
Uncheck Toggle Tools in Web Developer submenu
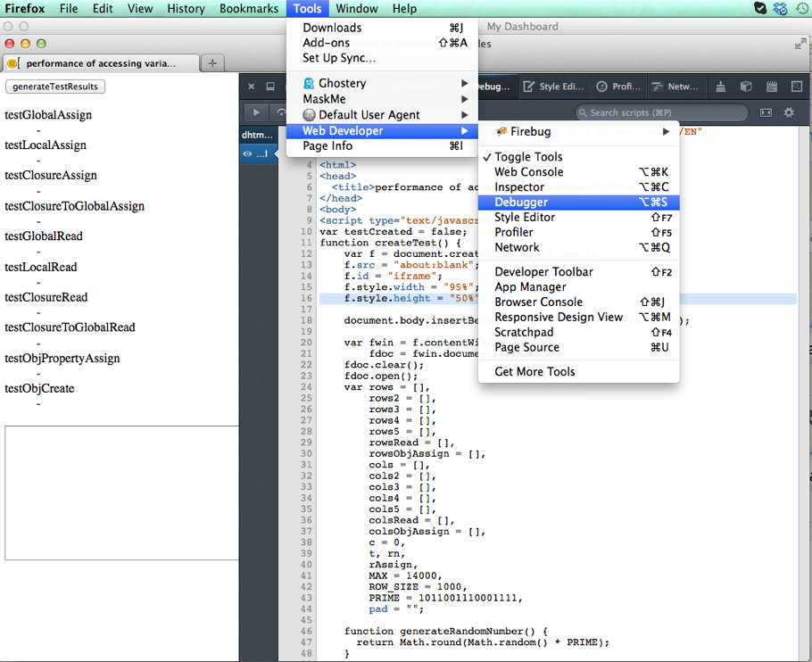click(x=528, y=157)
